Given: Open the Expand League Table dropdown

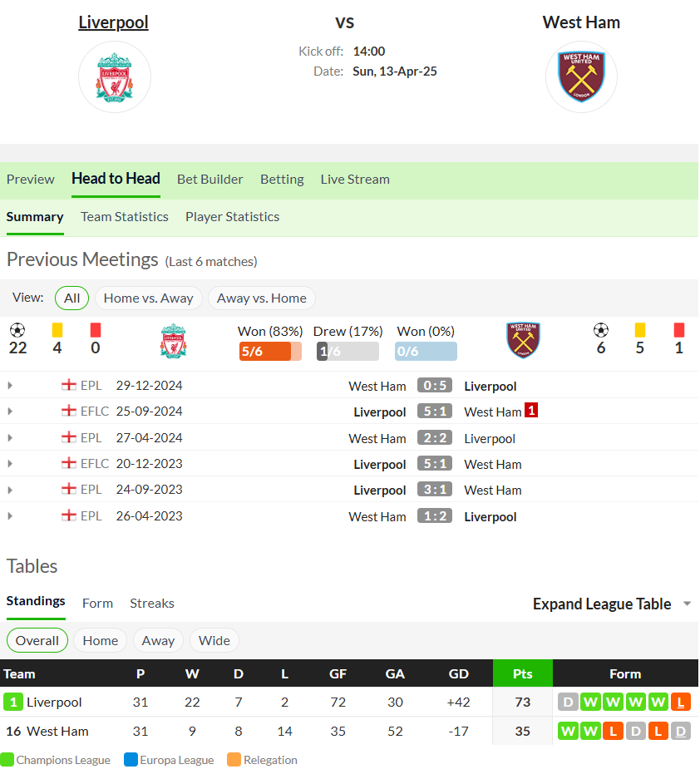Looking at the screenshot, I should click(612, 604).
